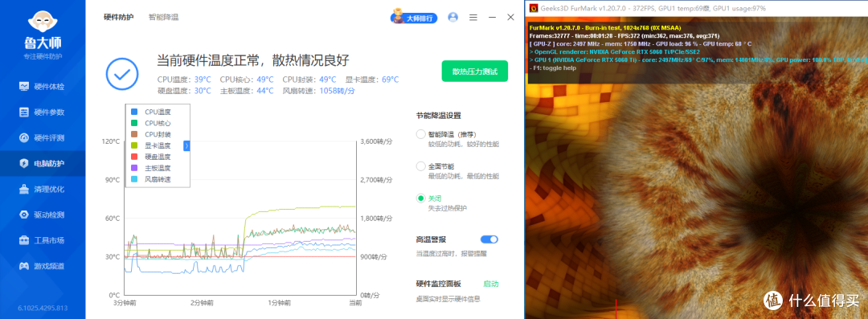Viewport: 868px width, 319px height.
Task: Click the 风扇转速 1058转/分 reading
Action: point(319,91)
